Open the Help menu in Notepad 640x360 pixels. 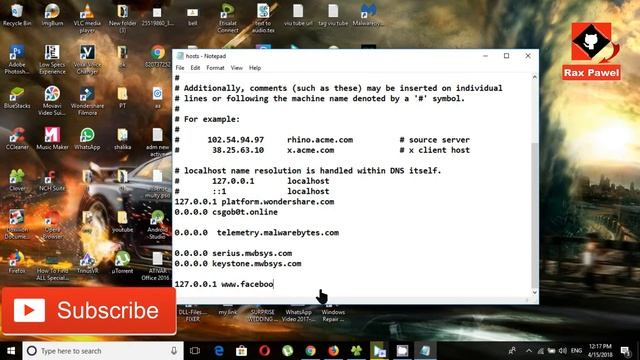pyautogui.click(x=255, y=68)
